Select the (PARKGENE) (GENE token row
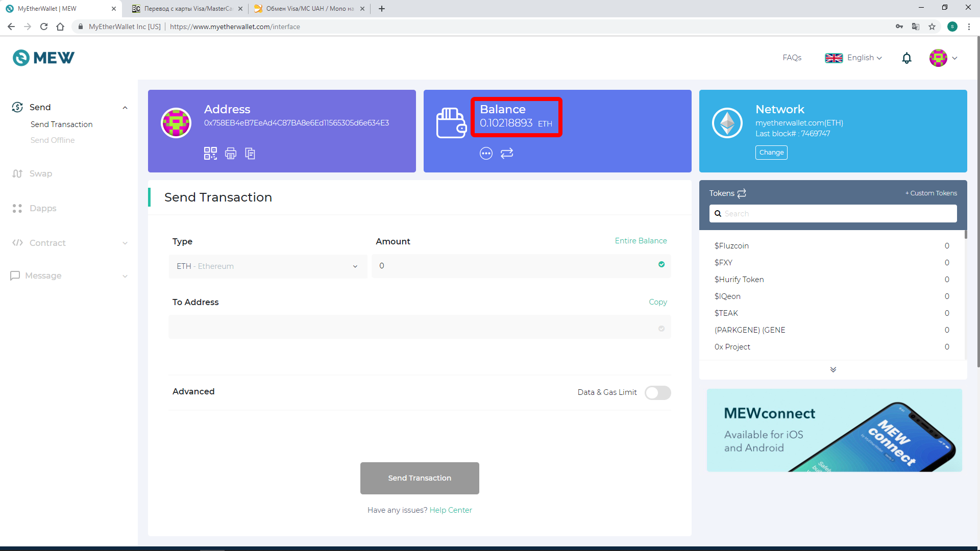The image size is (980, 551). (832, 330)
